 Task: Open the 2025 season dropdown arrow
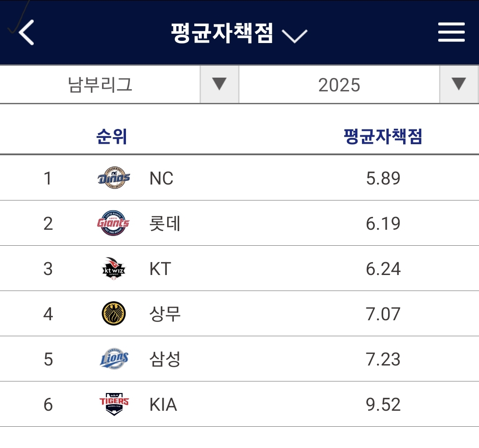(x=459, y=84)
